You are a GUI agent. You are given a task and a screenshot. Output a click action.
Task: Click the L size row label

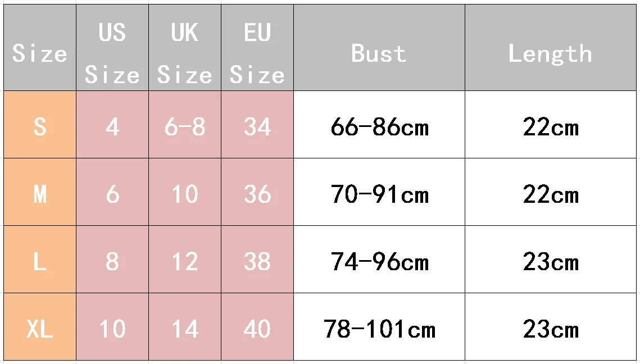[x=39, y=259]
